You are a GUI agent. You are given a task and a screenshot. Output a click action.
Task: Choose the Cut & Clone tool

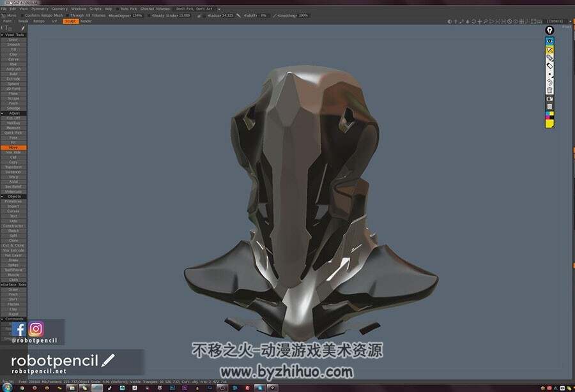[x=13, y=245]
